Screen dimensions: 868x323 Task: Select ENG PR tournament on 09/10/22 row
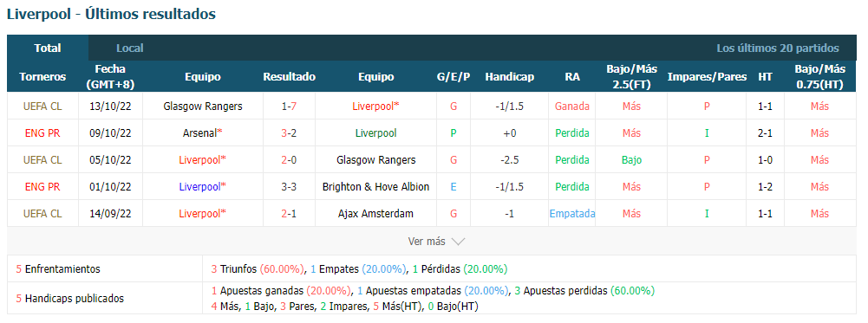point(42,133)
